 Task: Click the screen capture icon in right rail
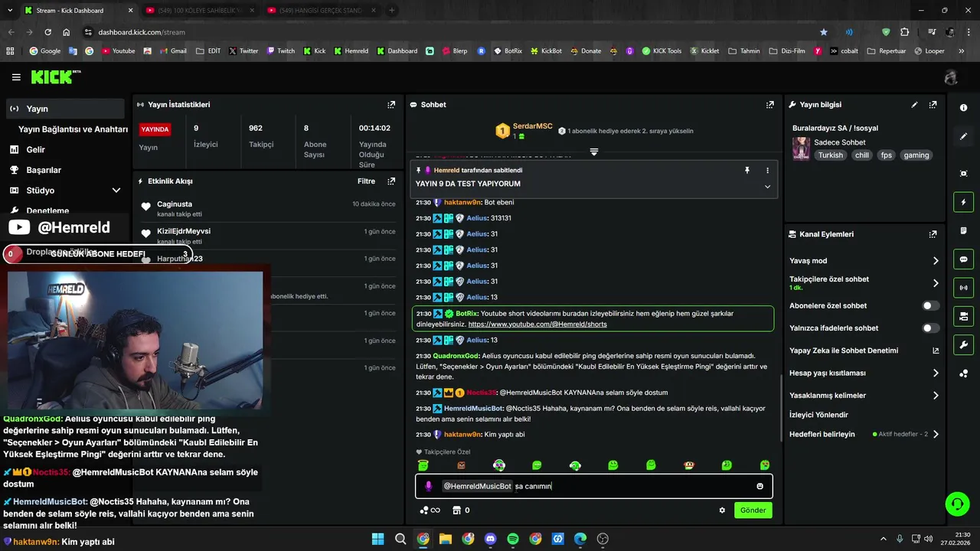963,174
